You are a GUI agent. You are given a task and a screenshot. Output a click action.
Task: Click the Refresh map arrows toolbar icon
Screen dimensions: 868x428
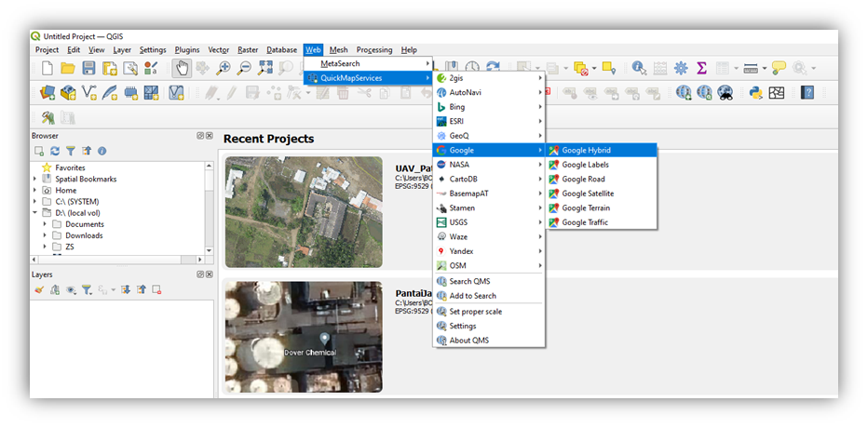(x=493, y=67)
